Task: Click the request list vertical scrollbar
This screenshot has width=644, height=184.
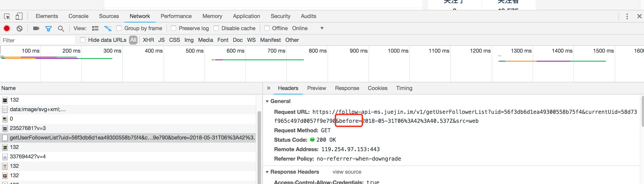Action: [259, 148]
